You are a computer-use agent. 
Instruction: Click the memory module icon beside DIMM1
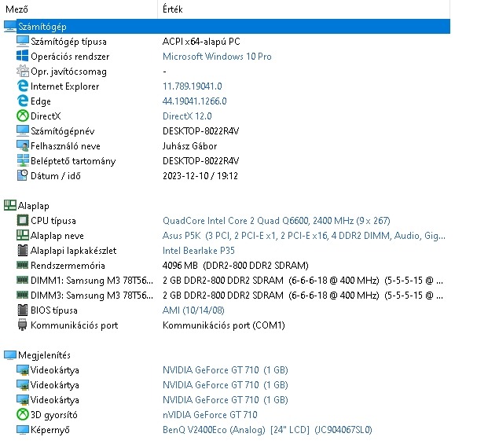pyautogui.click(x=22, y=280)
